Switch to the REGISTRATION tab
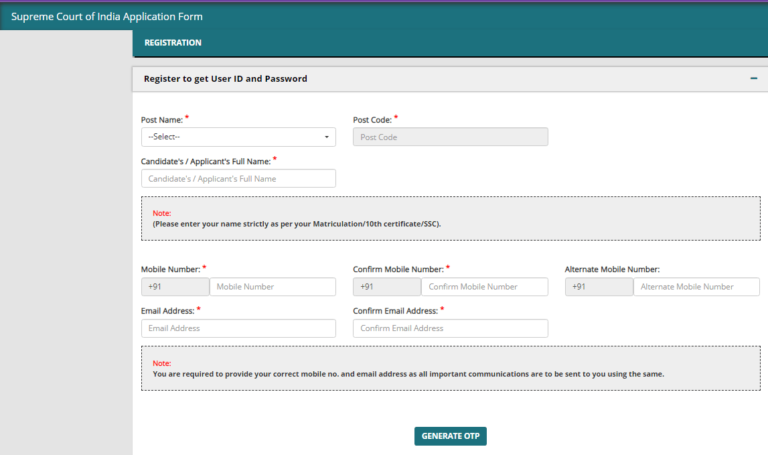768x455 pixels. click(x=173, y=43)
